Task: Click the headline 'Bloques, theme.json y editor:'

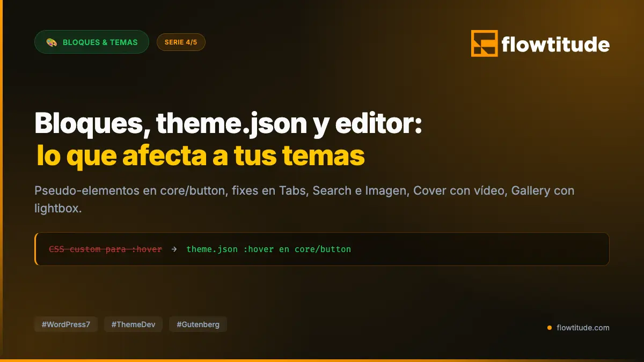Action: point(229,124)
